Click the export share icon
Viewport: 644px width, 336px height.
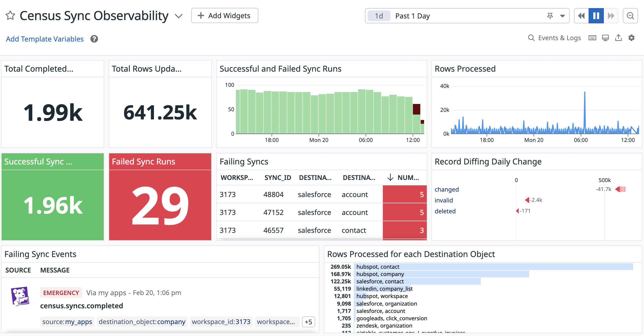[618, 38]
